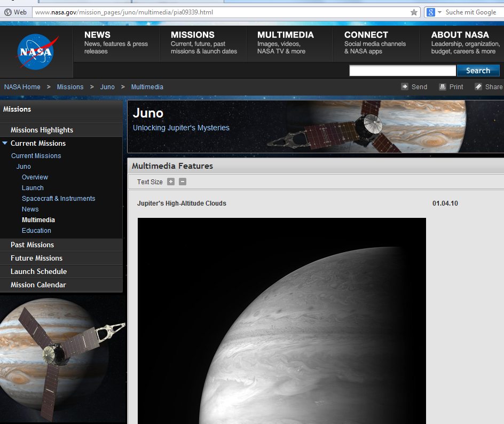Viewport: 504px width, 424px height.
Task: Click the NASA logo
Action: 37,52
